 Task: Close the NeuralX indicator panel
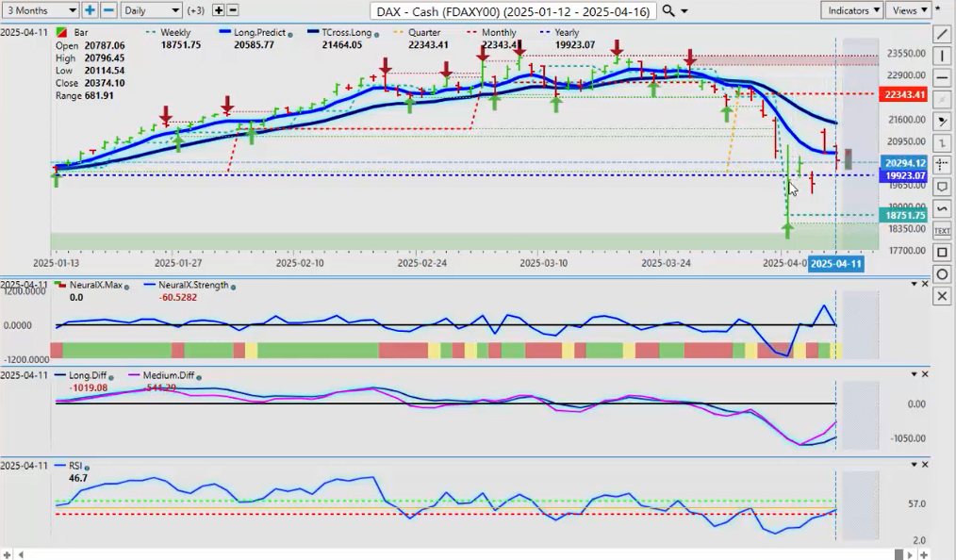[x=925, y=284]
